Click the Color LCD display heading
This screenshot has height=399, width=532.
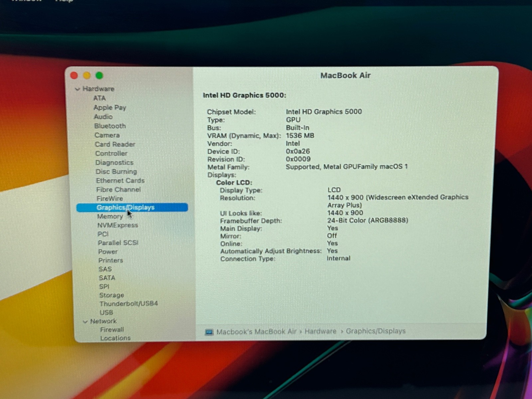pyautogui.click(x=234, y=183)
